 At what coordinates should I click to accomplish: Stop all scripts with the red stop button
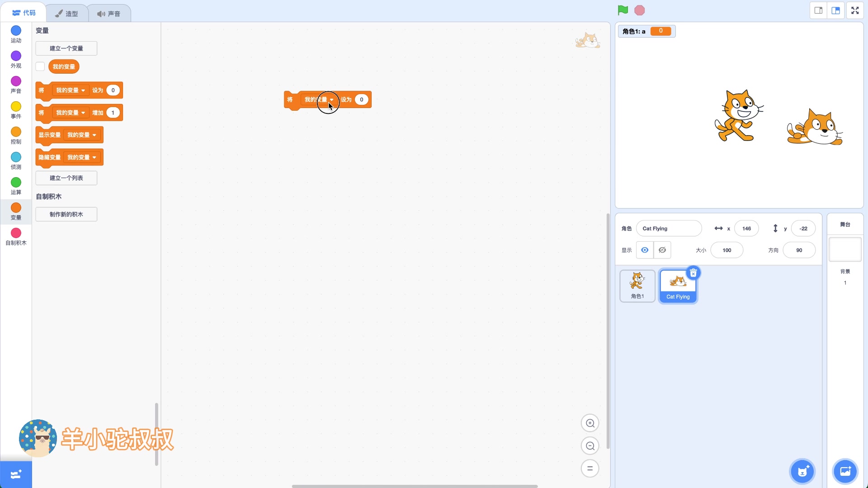(639, 10)
